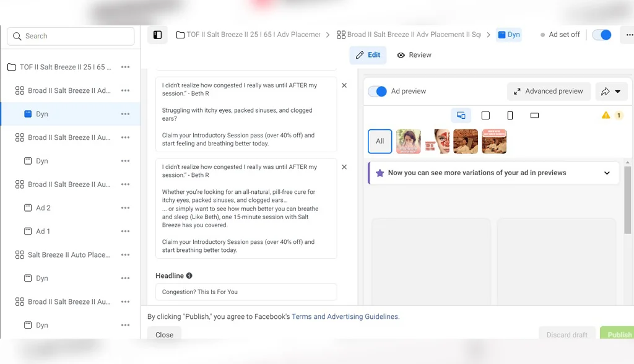This screenshot has width=634, height=364.
Task: Select the desktop and mobile preview icon
Action: pos(461,115)
